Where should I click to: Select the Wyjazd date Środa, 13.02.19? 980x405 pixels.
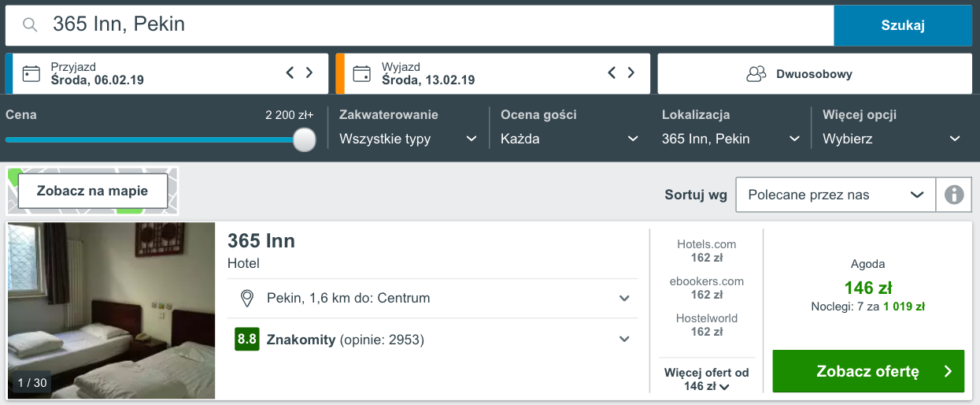point(428,80)
